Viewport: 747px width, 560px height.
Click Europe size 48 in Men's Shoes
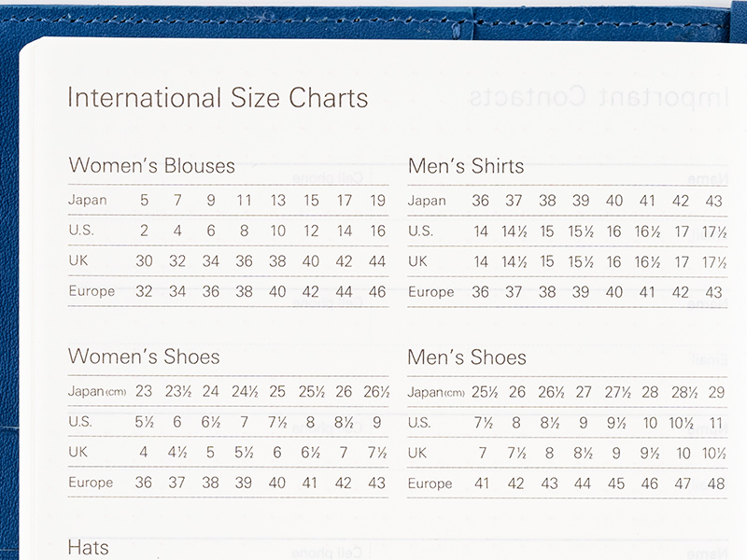point(716,483)
